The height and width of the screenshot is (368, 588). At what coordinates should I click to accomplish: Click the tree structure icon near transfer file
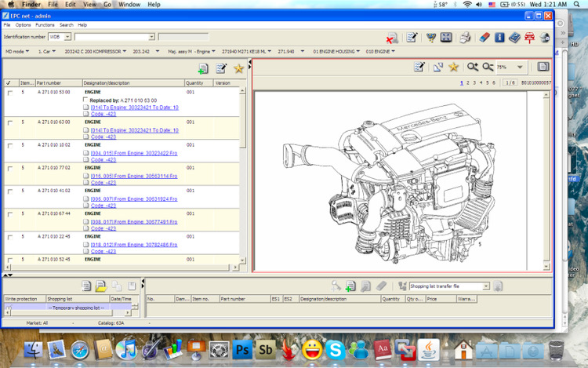coord(402,286)
